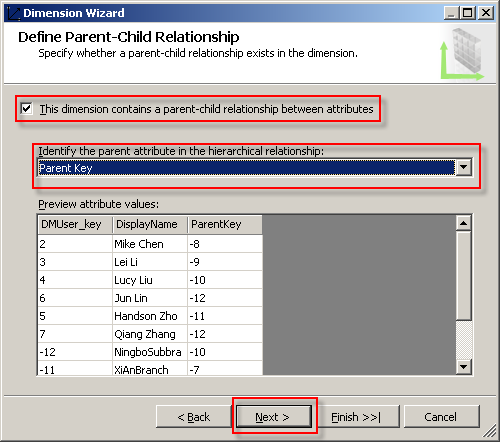Maximize the Dimension Wizard window
Screen dimensions: 500x442
tap(468, 13)
